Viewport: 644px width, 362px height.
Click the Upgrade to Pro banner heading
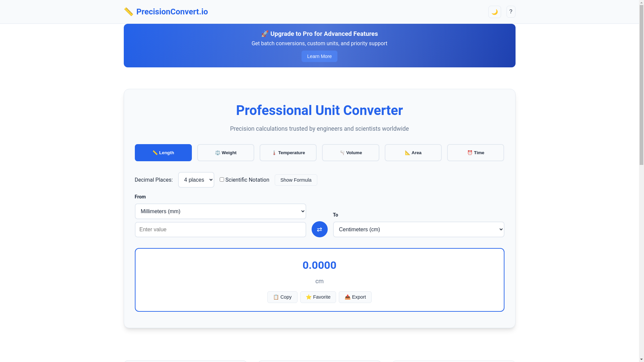(319, 34)
